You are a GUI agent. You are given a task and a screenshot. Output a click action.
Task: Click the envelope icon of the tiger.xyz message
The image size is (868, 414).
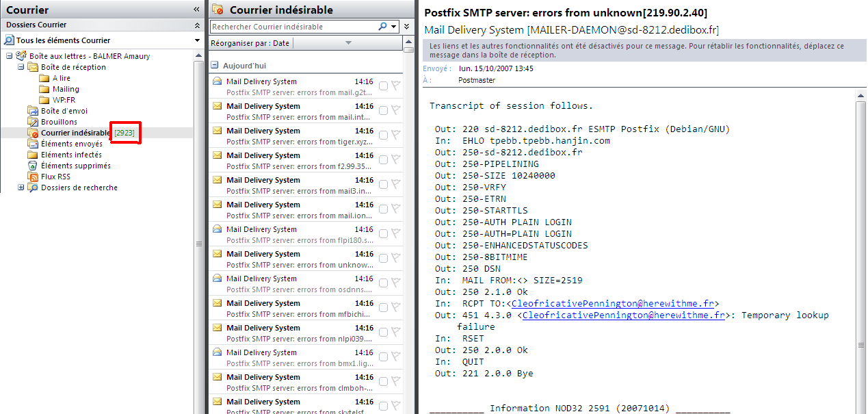[218, 131]
